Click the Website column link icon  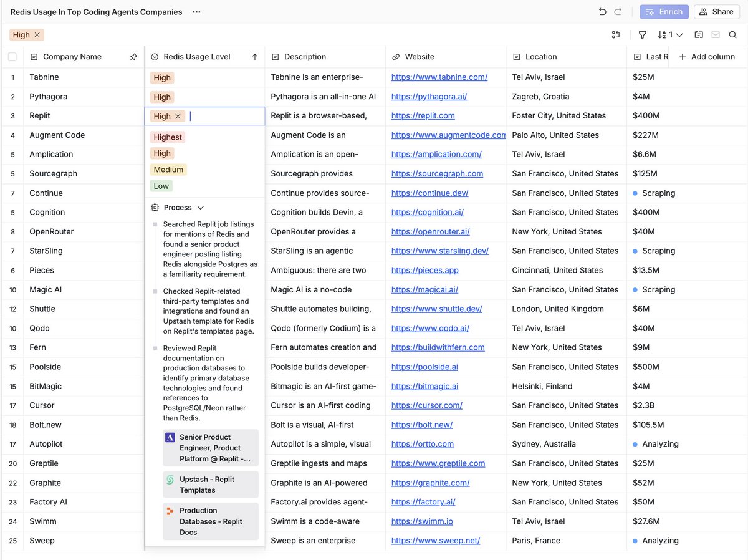(396, 57)
